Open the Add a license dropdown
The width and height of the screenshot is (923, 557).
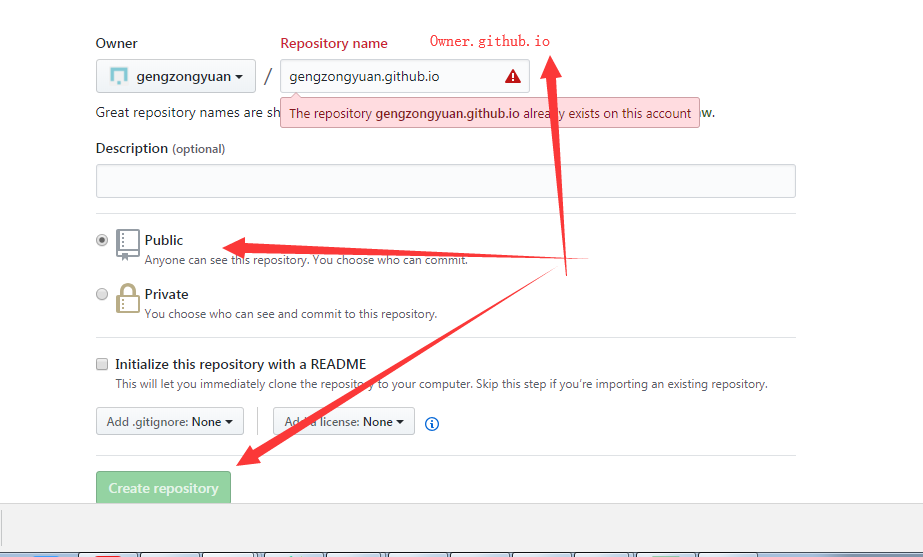tap(344, 422)
